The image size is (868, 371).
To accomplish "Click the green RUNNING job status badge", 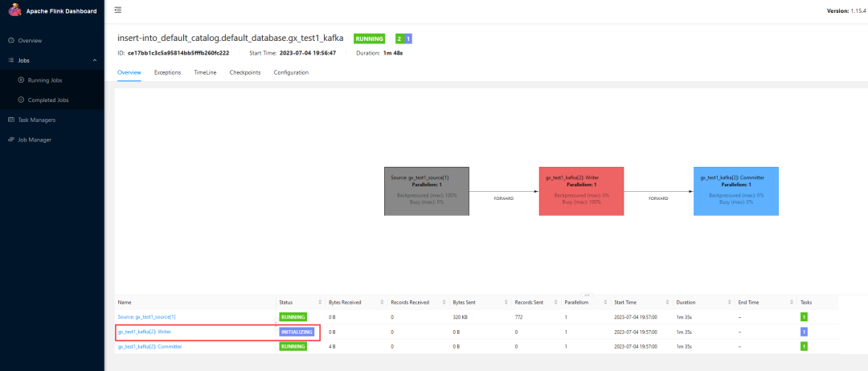I will pyautogui.click(x=369, y=39).
